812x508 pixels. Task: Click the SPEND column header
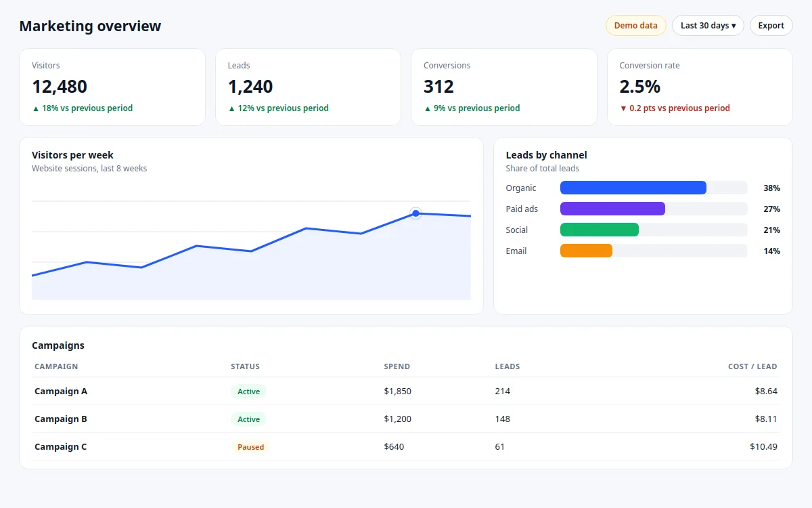(397, 366)
